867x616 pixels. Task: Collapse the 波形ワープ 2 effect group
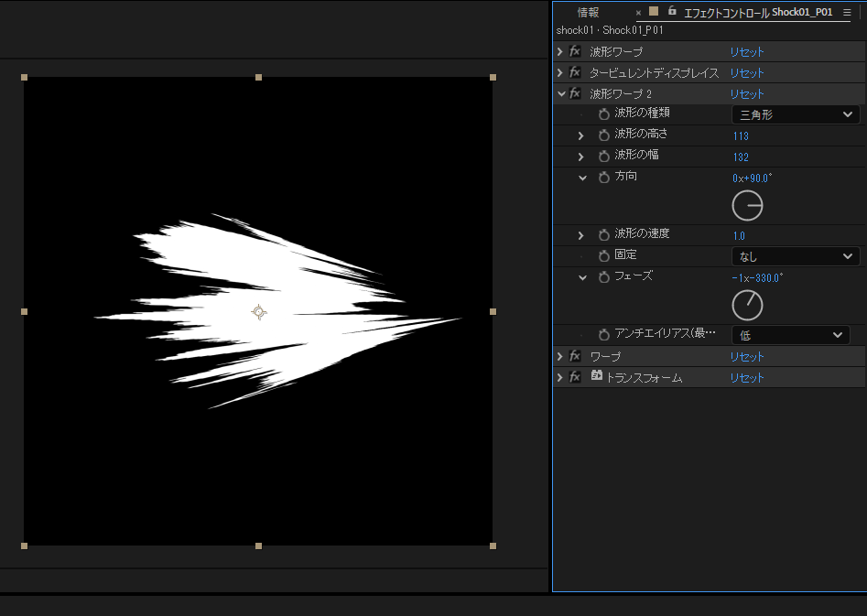tap(561, 93)
